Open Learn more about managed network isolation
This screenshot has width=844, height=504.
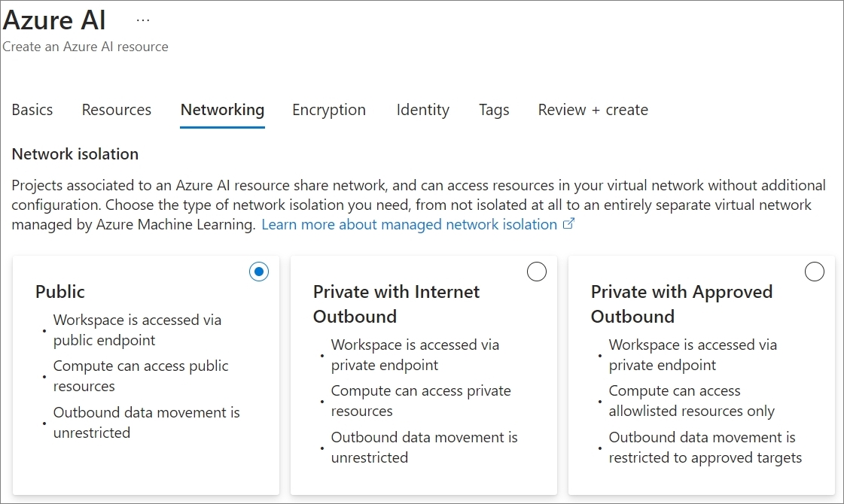tap(409, 225)
